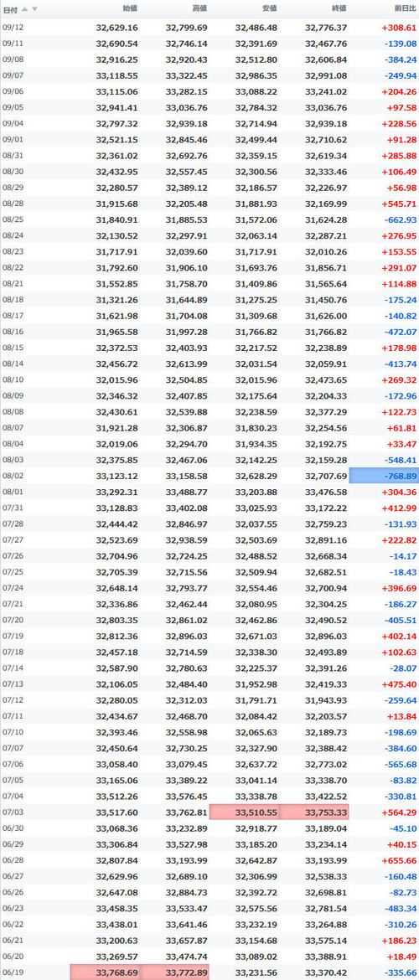Click the 日付 column header

pyautogui.click(x=11, y=9)
